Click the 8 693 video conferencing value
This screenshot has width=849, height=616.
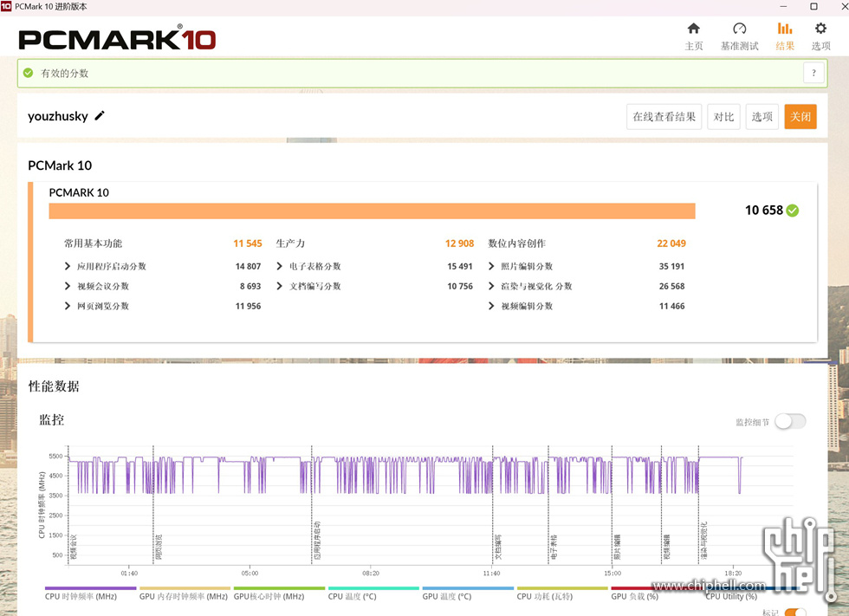[x=250, y=287]
